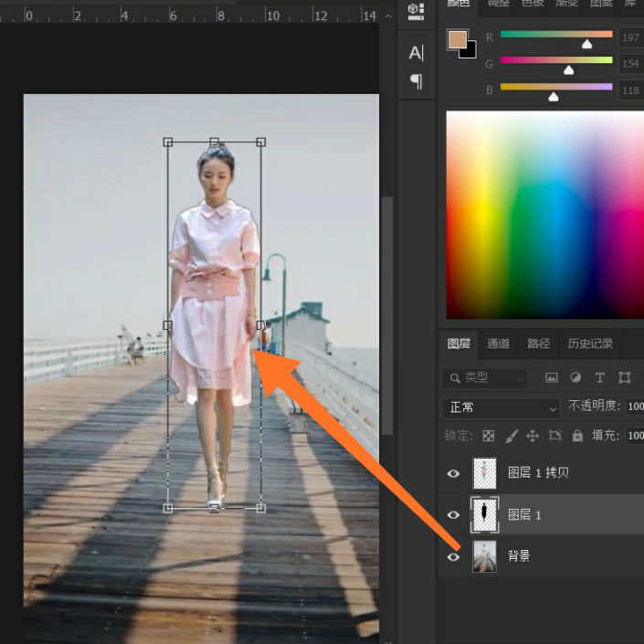The height and width of the screenshot is (644, 644).
Task: Filter layers by type (T) icon
Action: (x=599, y=377)
